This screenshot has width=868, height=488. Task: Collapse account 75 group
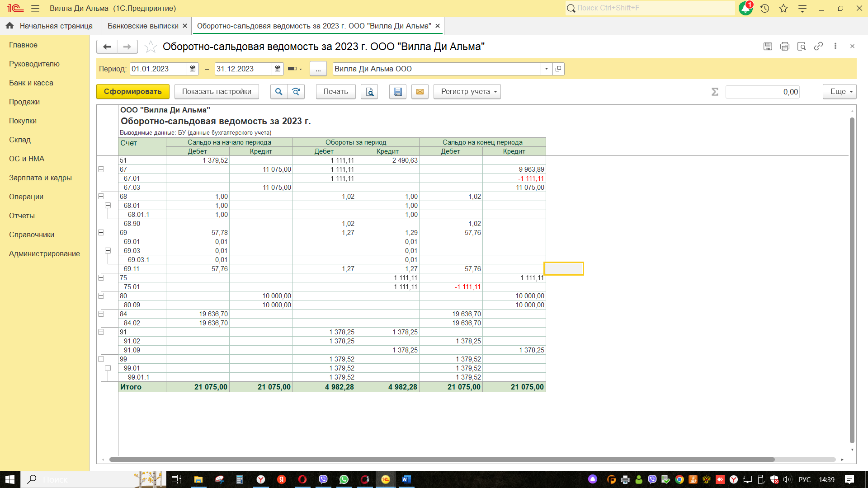click(x=101, y=278)
